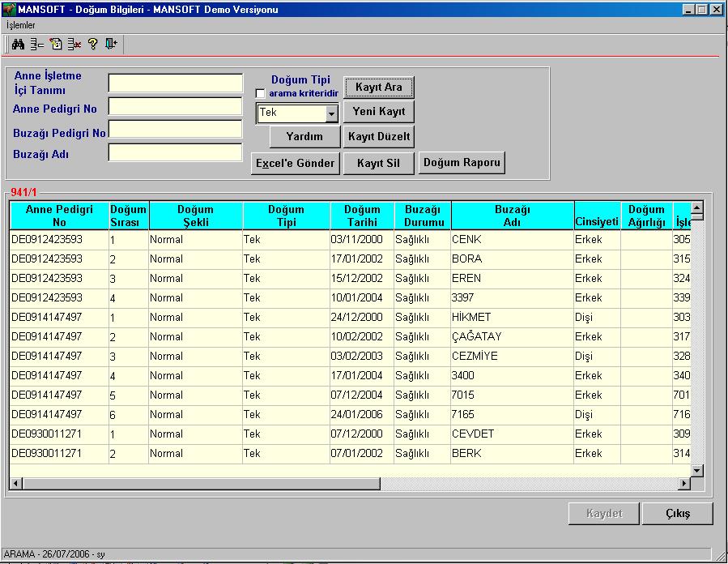This screenshot has width=728, height=564.
Task: Click the grid's scroll-right arrow
Action: (x=684, y=483)
